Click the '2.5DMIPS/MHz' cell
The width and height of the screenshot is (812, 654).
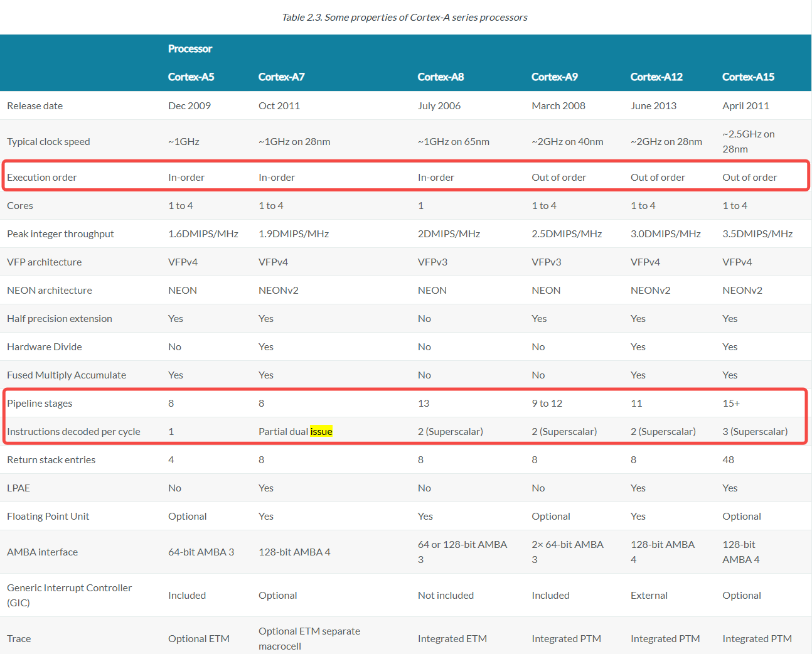tap(567, 234)
